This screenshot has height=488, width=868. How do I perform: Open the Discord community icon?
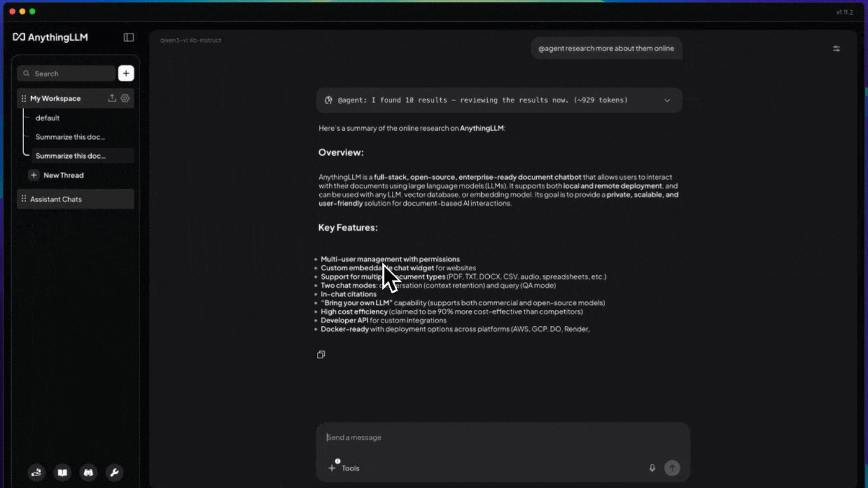(89, 473)
